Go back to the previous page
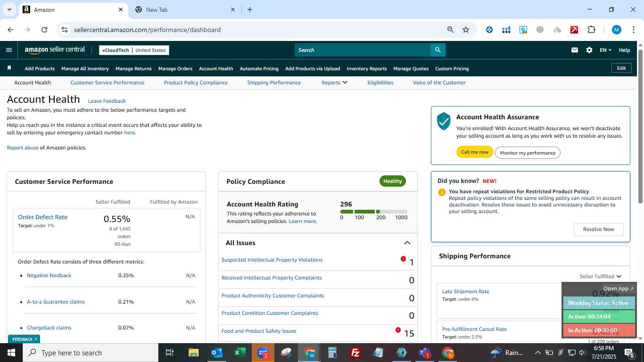644x362 pixels. [10, 30]
